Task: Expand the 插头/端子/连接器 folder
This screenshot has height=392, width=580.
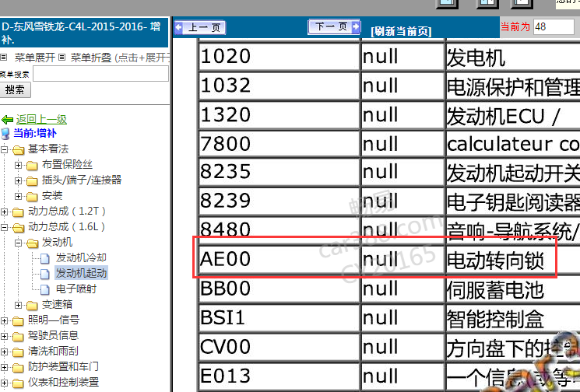Action: pos(18,180)
